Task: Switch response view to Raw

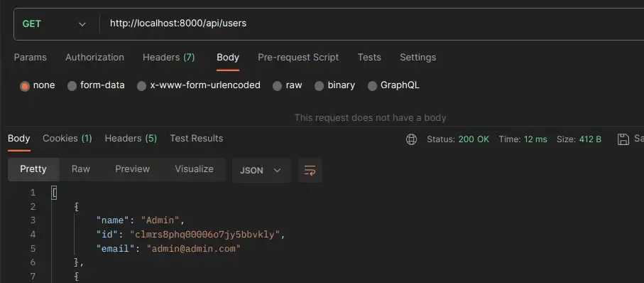Action: tap(81, 169)
